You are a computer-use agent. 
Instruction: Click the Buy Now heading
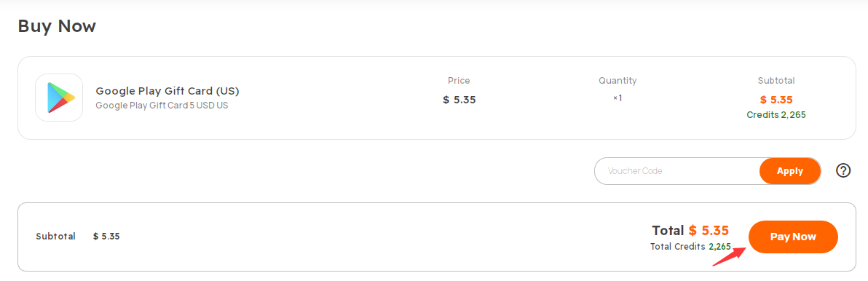[x=57, y=26]
